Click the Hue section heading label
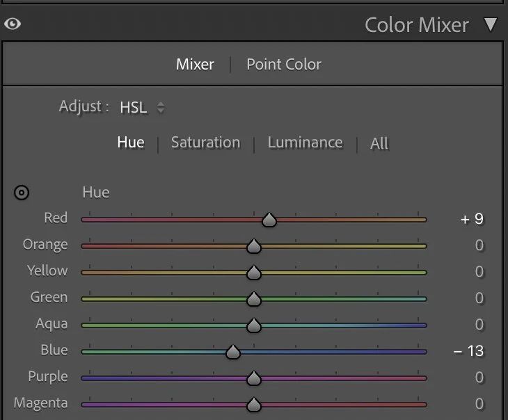The width and height of the screenshot is (508, 420). [96, 193]
